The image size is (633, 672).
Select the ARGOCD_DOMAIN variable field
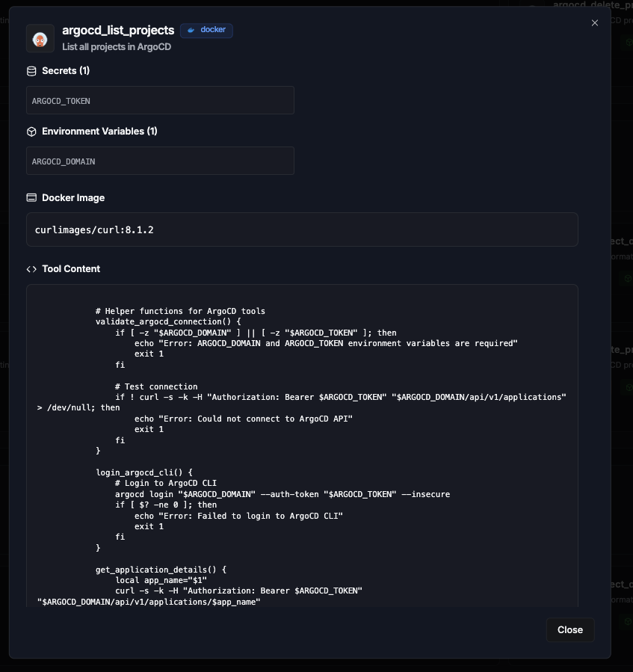point(160,161)
